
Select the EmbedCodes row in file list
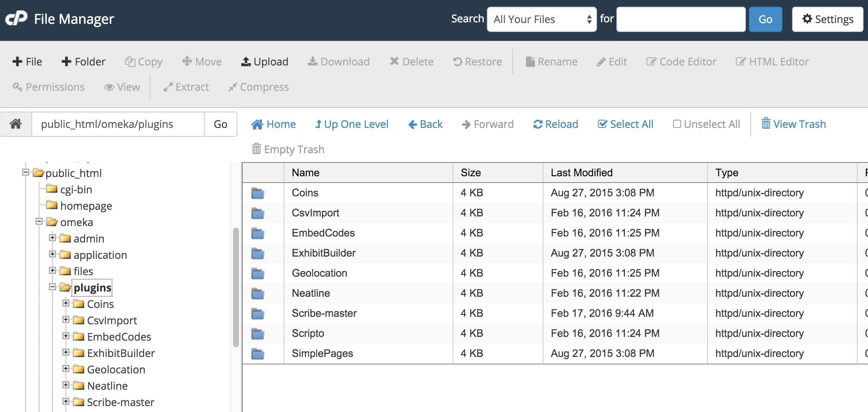click(555, 233)
